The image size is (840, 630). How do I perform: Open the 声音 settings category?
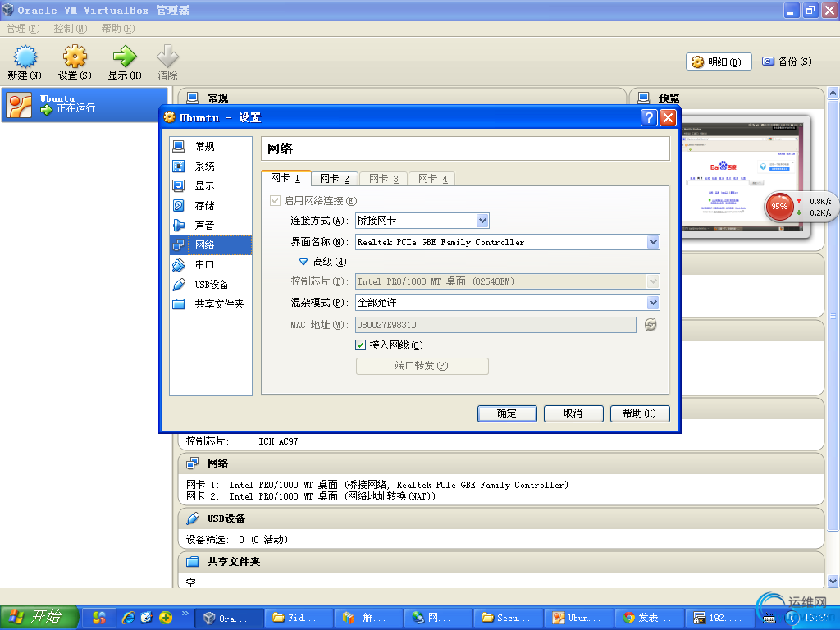click(x=211, y=225)
